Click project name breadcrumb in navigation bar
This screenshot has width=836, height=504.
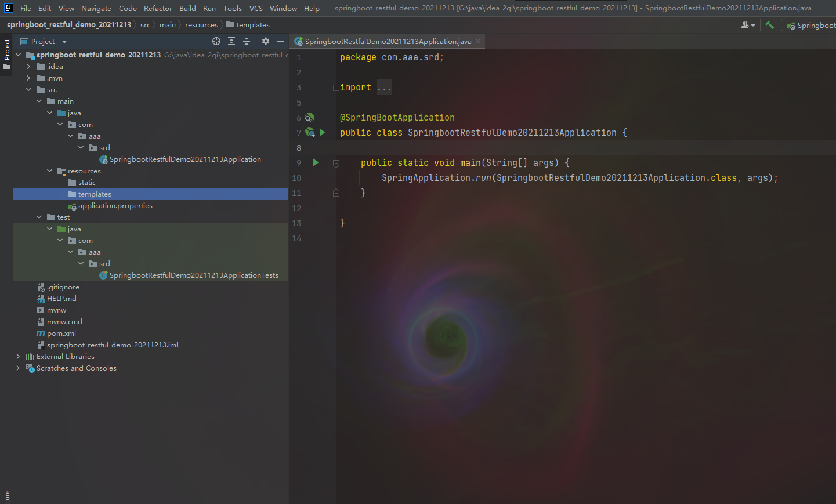click(x=69, y=25)
